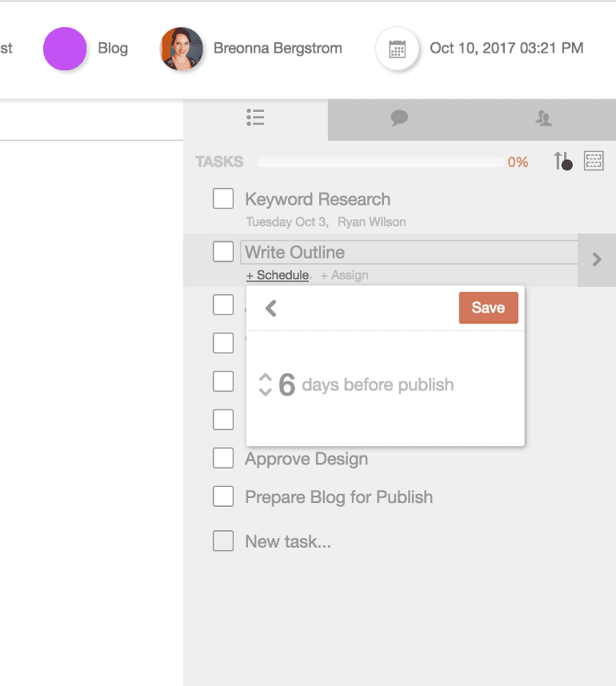Click Breonna Bergstrom's avatar photo
Viewport: 616px width, 686px height.
click(x=182, y=49)
